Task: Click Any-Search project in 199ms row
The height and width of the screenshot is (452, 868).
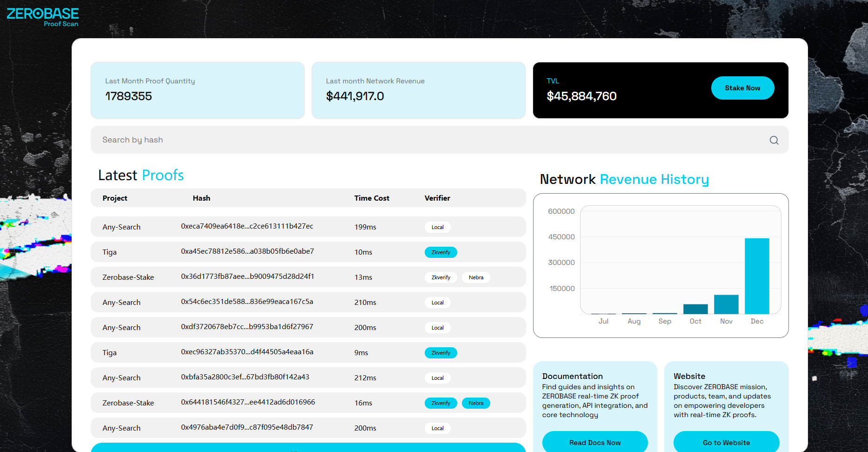Action: click(x=121, y=227)
